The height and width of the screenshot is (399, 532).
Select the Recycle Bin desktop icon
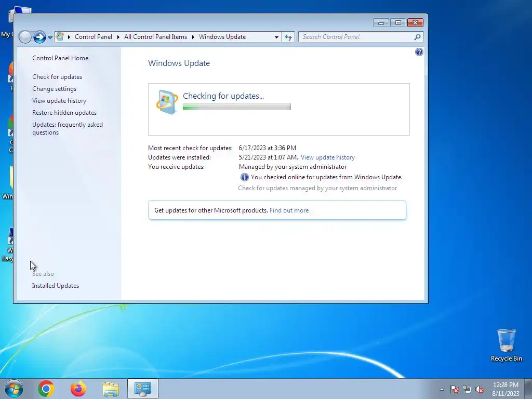coord(506,345)
